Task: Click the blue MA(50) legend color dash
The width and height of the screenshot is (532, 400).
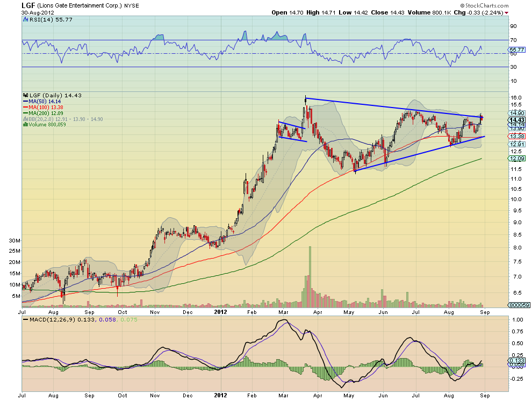Action: pos(26,101)
